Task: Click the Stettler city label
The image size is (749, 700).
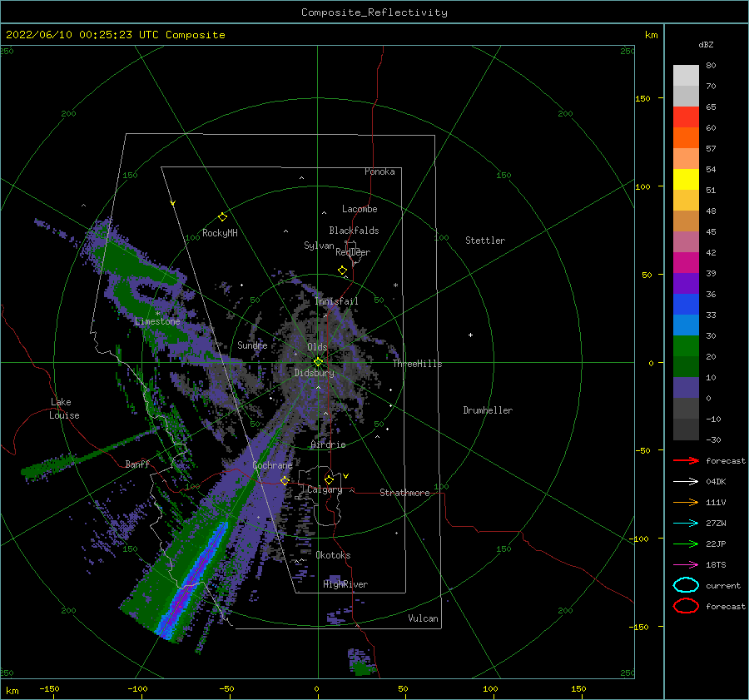Action: click(485, 241)
